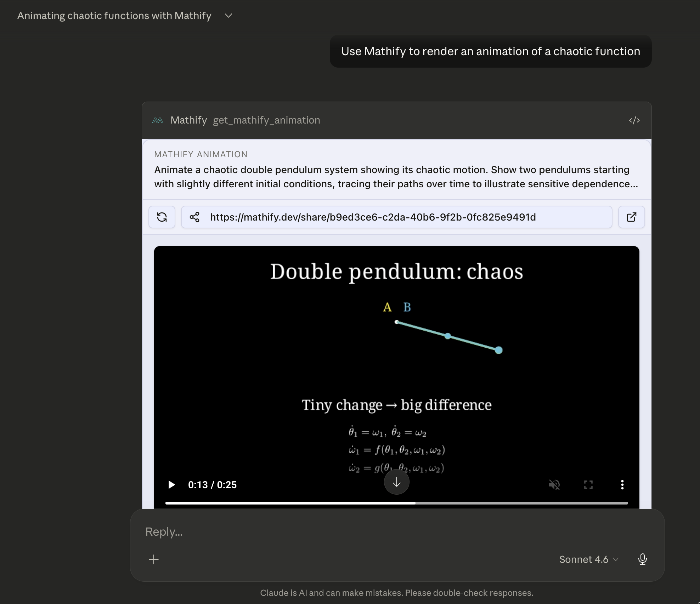The image size is (700, 604).
Task: Click the double pendulum video frame
Action: pos(396,354)
